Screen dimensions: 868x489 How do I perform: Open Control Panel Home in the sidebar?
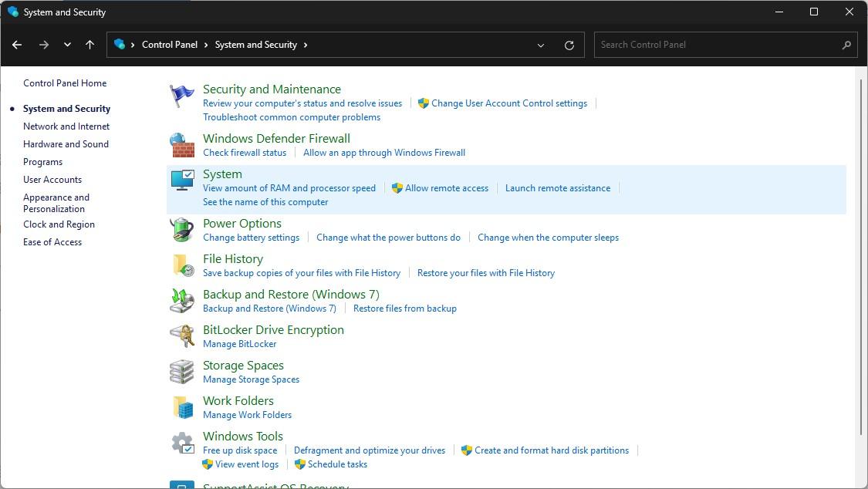[65, 83]
